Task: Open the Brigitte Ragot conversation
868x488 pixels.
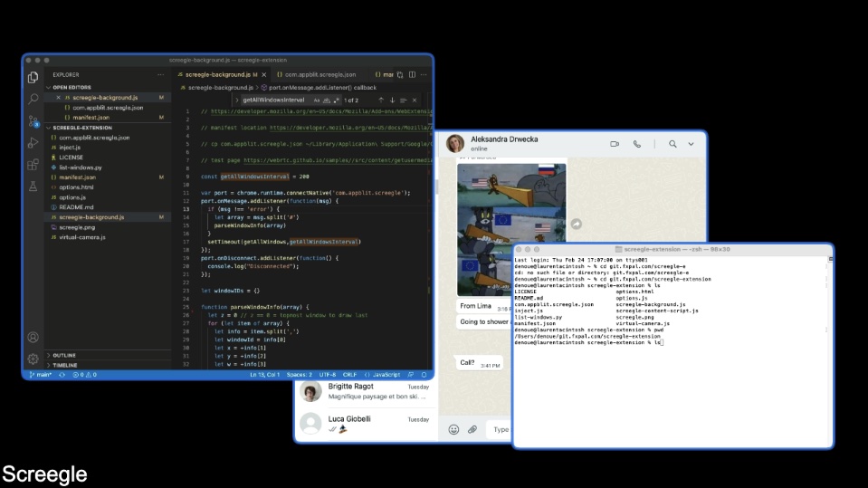Action: tap(367, 391)
